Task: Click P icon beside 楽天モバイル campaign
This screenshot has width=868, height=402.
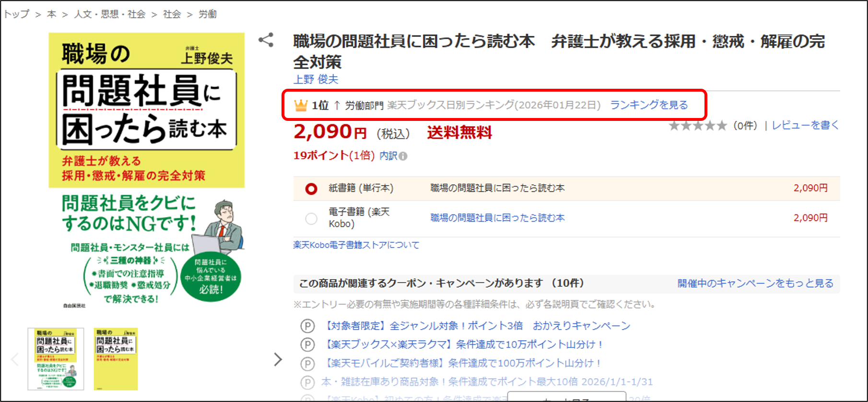Action: [307, 363]
